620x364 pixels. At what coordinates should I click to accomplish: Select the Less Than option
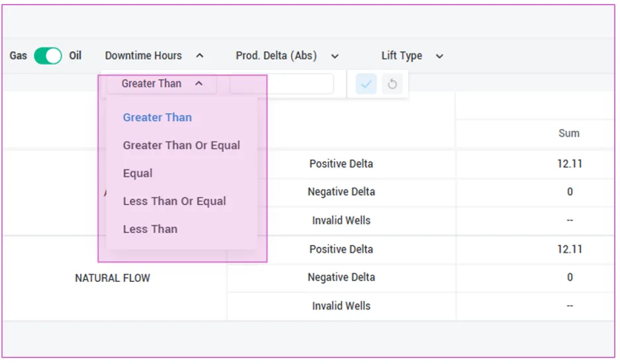tap(150, 229)
